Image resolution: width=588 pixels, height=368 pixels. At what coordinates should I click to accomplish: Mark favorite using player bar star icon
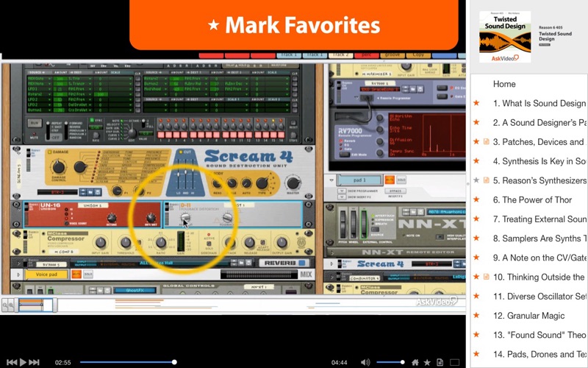point(427,362)
